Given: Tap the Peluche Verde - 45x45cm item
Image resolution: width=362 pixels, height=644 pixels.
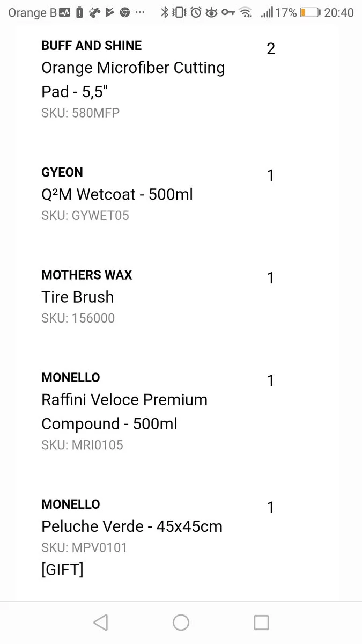Looking at the screenshot, I should (132, 526).
